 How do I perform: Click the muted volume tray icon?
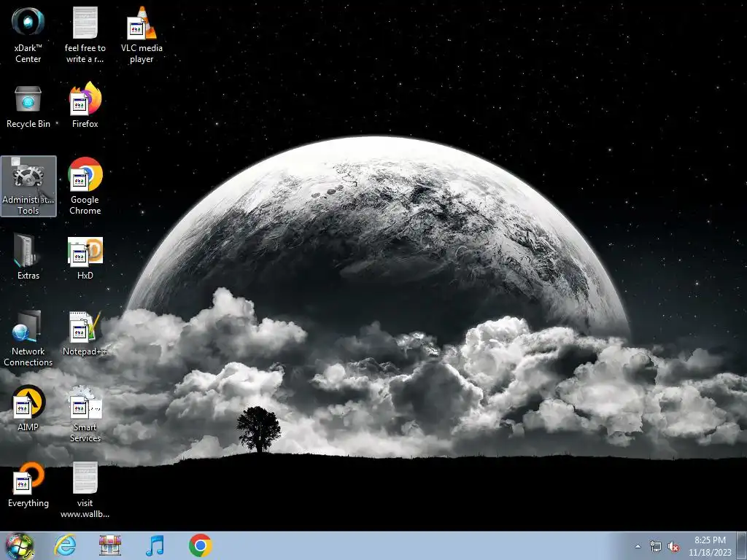coord(673,547)
